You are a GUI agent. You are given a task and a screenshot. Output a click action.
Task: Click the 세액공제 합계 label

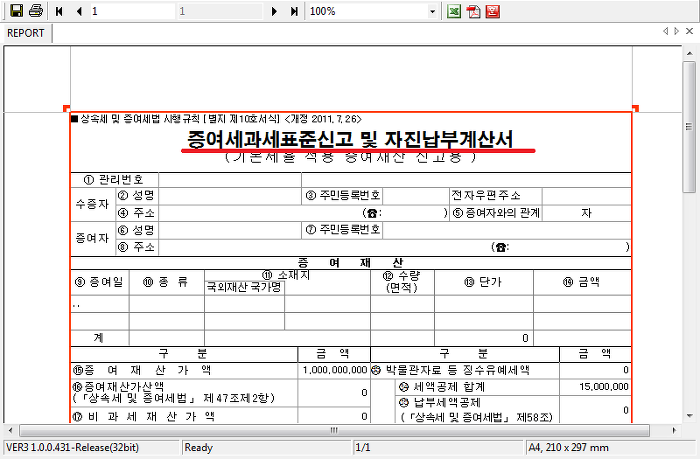coord(442,387)
